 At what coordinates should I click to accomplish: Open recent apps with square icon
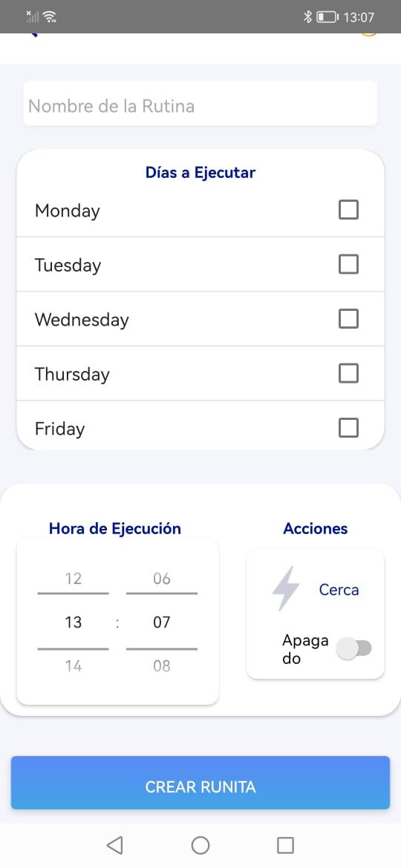(x=285, y=845)
